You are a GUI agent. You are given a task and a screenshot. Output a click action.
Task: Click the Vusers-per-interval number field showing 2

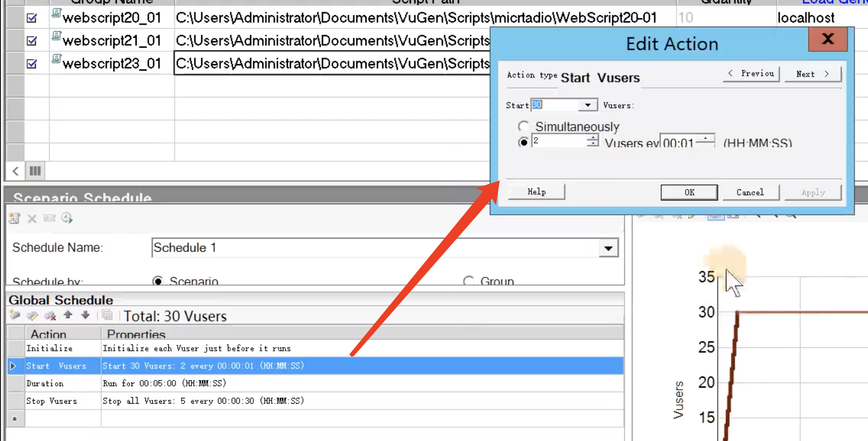[559, 141]
